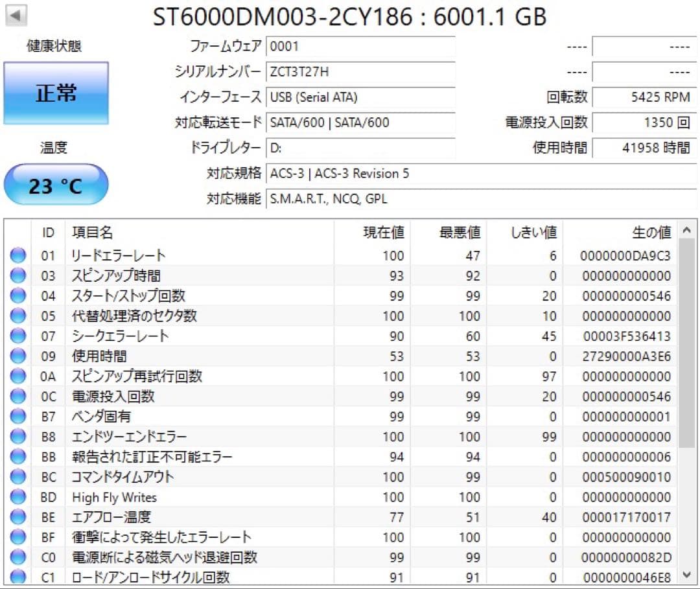
Task: Click the blue dot beside ロード/アンロードサイクル回数
Action: (x=17, y=577)
